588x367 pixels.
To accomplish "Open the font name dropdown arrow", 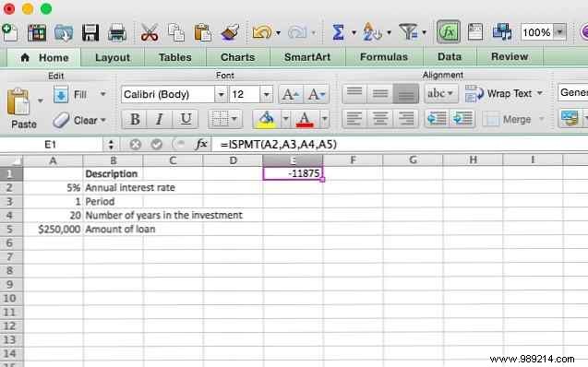I will (222, 94).
